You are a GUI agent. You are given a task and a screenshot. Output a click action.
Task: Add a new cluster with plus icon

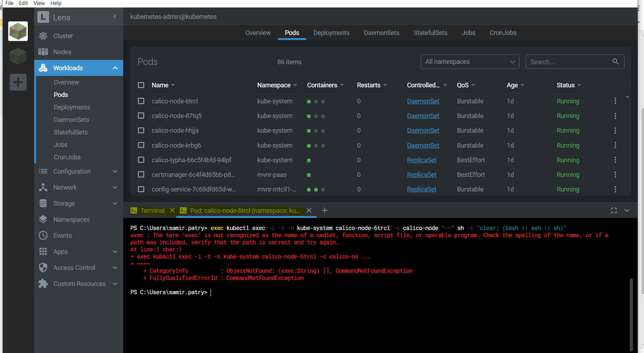tap(18, 82)
